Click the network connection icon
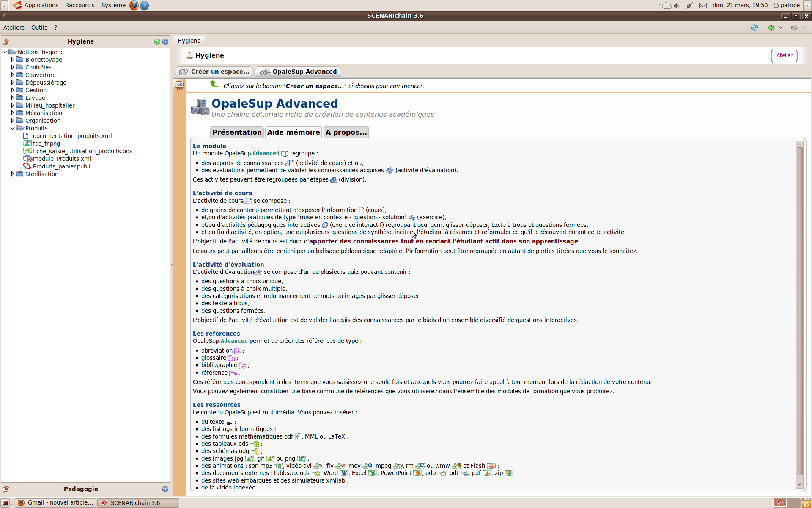Screen dimensions: 812x508 689,6
